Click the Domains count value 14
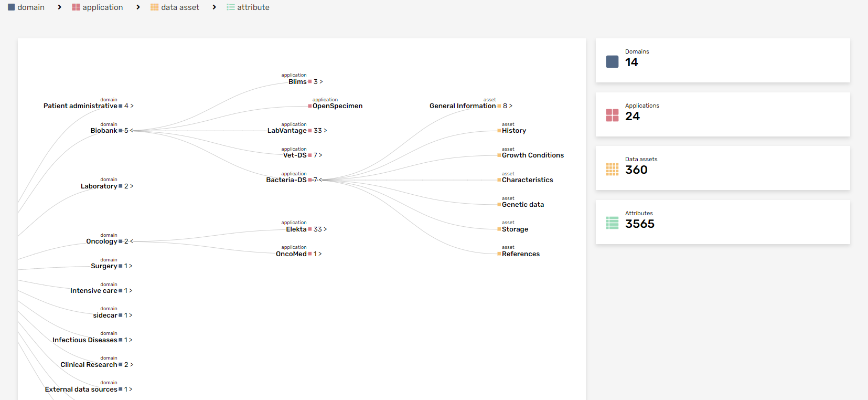 [631, 62]
